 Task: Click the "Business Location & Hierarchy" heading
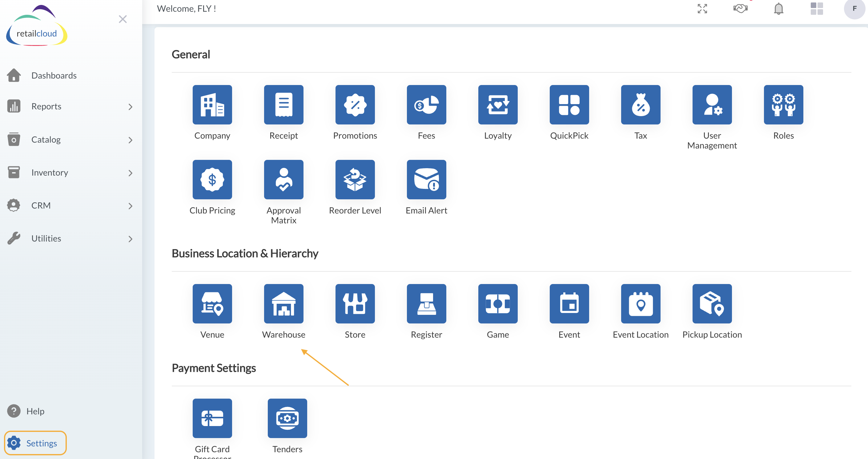pos(245,253)
